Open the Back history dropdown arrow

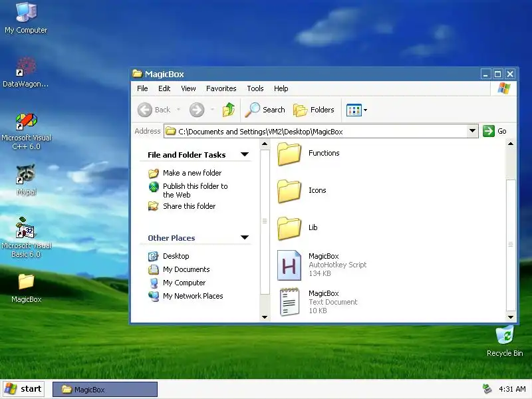(178, 110)
